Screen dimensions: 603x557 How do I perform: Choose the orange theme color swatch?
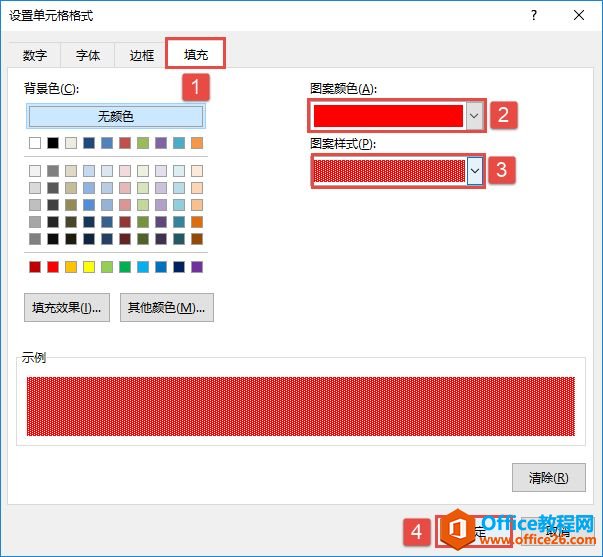pos(197,143)
